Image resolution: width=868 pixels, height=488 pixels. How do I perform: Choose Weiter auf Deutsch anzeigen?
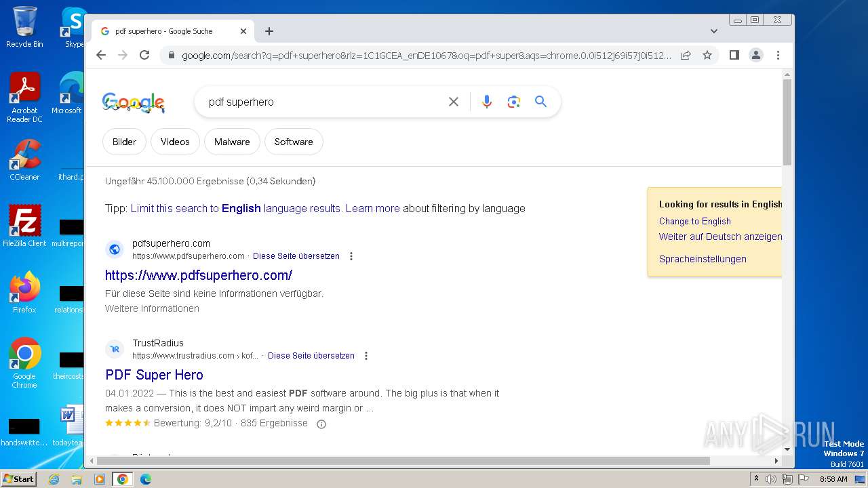tap(720, 237)
